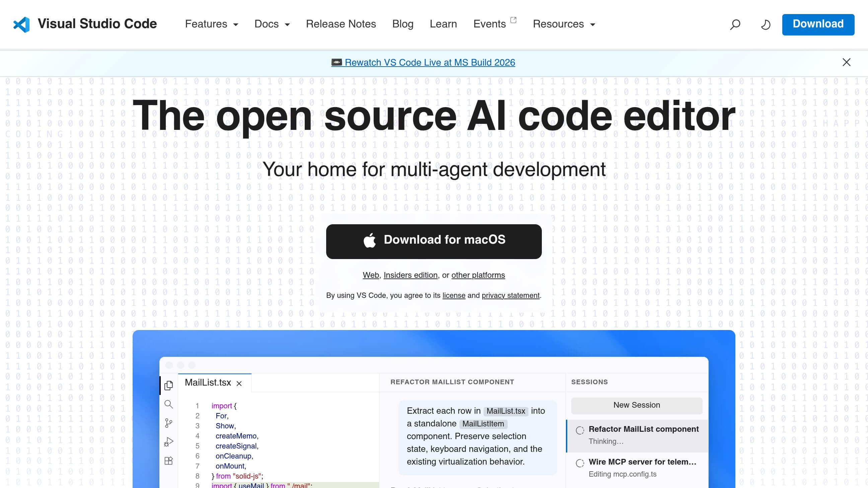This screenshot has width=868, height=488.
Task: Open the Events external nav link
Action: [x=495, y=24]
